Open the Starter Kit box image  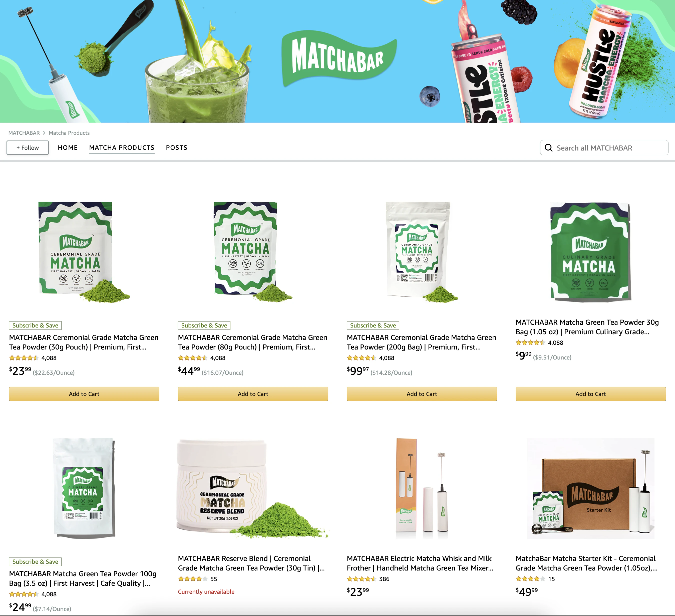point(591,488)
